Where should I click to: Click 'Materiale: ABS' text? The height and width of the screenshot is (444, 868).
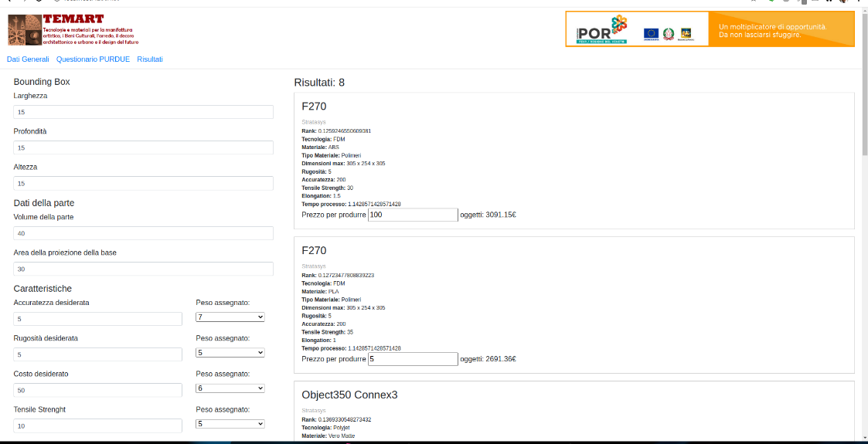321,147
